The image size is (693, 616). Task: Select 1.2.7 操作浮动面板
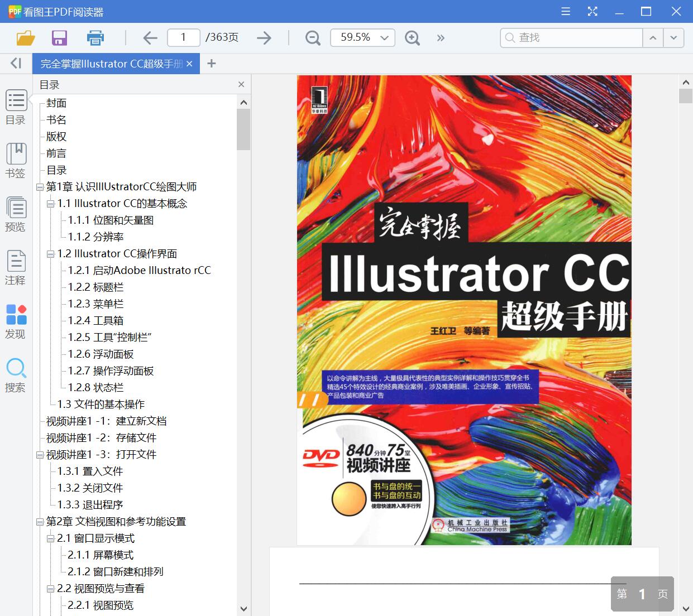(111, 371)
